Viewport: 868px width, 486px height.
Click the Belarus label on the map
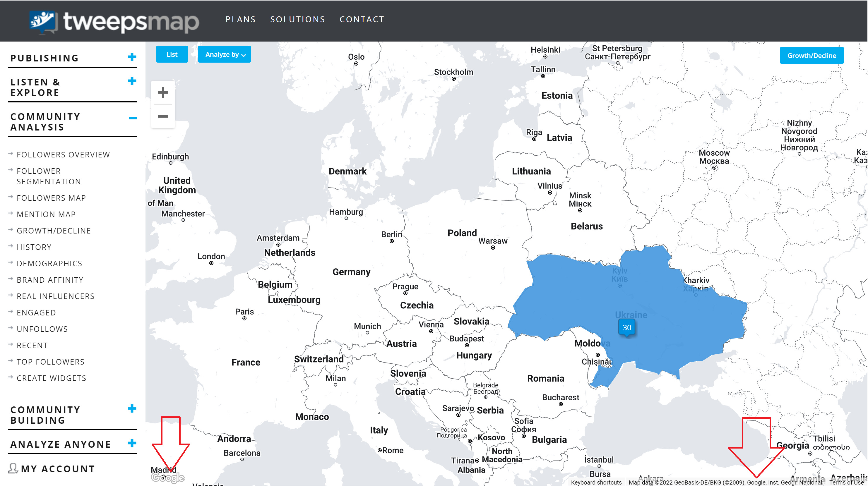[x=586, y=226]
